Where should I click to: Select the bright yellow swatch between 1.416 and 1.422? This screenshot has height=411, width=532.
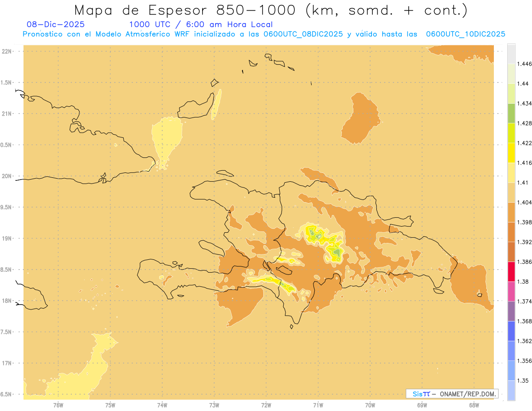point(511,153)
